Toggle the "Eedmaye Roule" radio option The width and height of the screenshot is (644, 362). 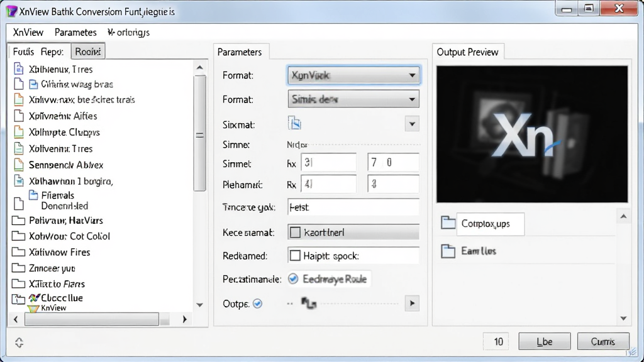293,279
